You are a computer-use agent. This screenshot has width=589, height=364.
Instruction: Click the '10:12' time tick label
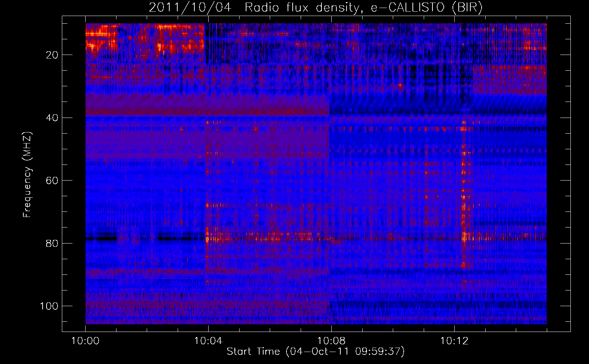[454, 341]
